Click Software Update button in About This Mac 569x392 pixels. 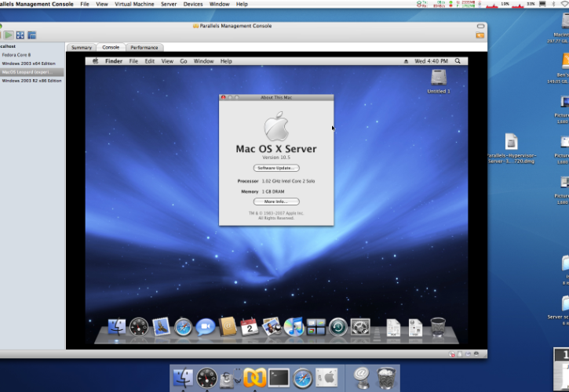(276, 168)
